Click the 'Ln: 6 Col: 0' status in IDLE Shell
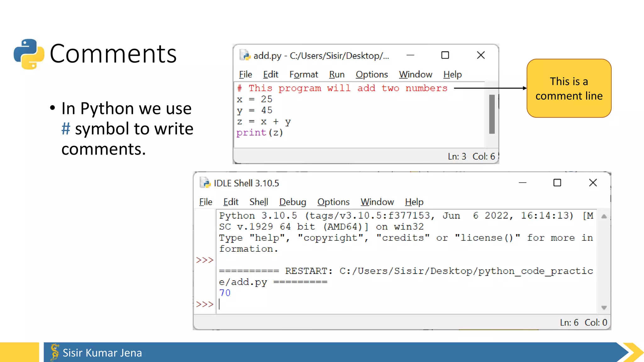Viewport: 644px width, 362px height. click(583, 322)
